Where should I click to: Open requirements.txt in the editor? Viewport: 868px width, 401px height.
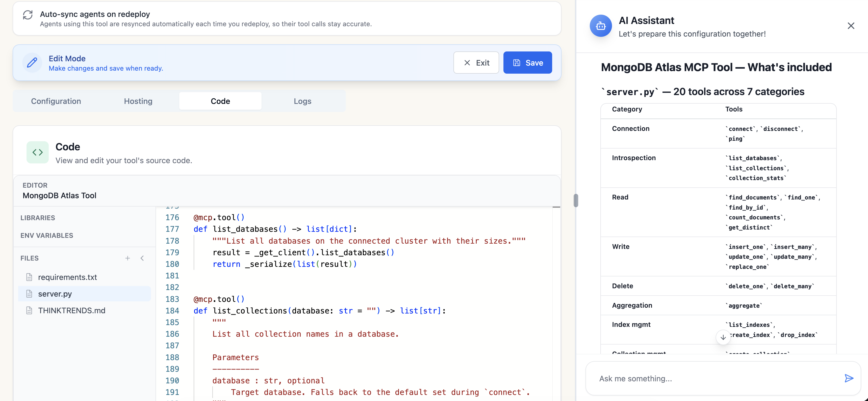tap(85, 277)
